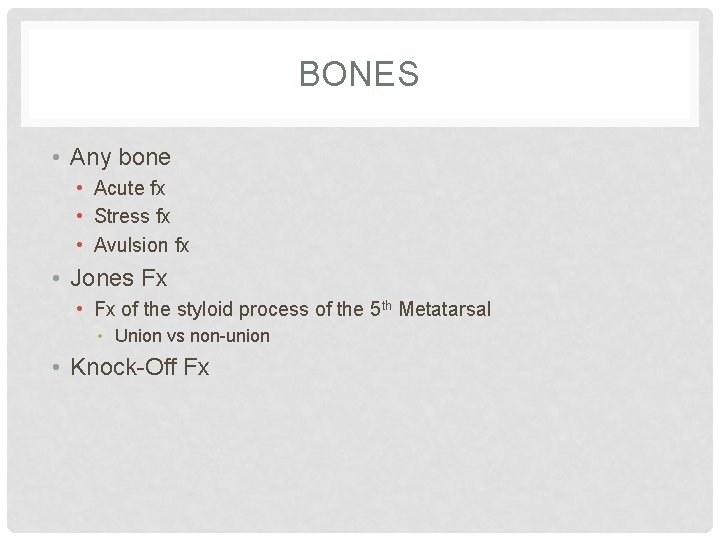Click the red bullet dot before 'Avulsion fx'
Viewport: 720px width, 540px height.
coord(80,245)
